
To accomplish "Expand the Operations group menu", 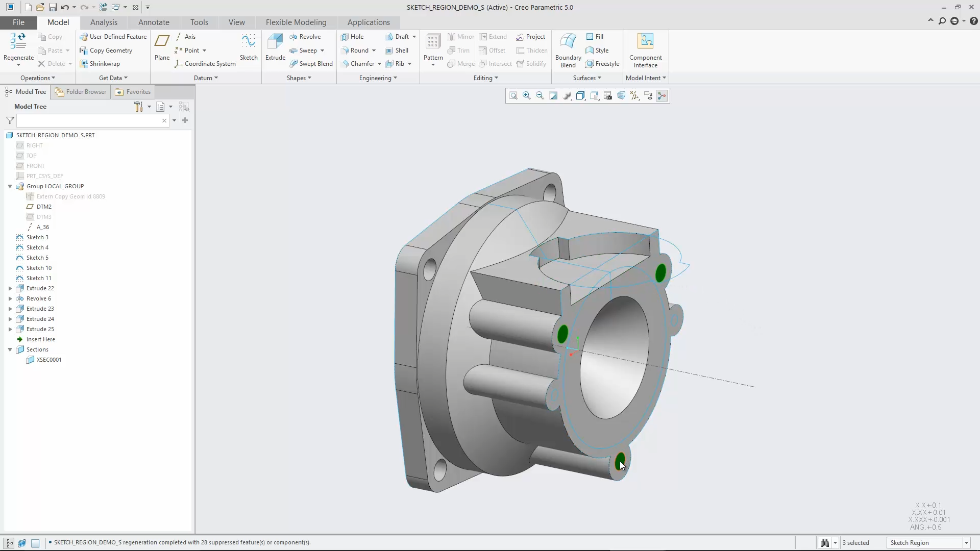I will click(x=38, y=78).
